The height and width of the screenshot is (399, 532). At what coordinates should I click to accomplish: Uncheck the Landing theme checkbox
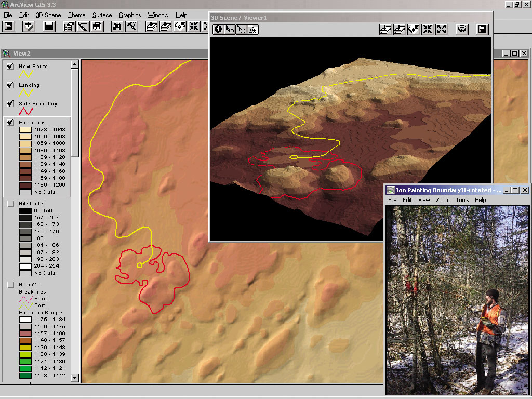point(10,85)
